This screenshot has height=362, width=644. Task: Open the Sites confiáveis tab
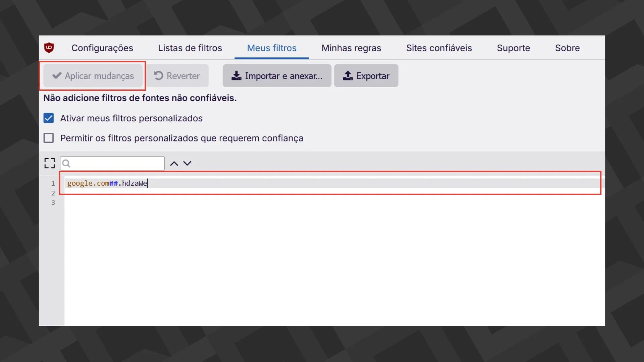(439, 48)
